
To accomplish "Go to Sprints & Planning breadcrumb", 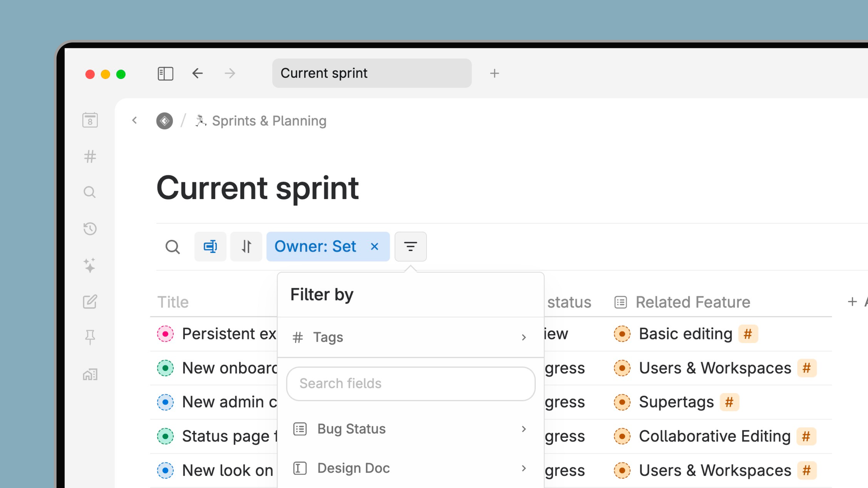I will pos(269,121).
